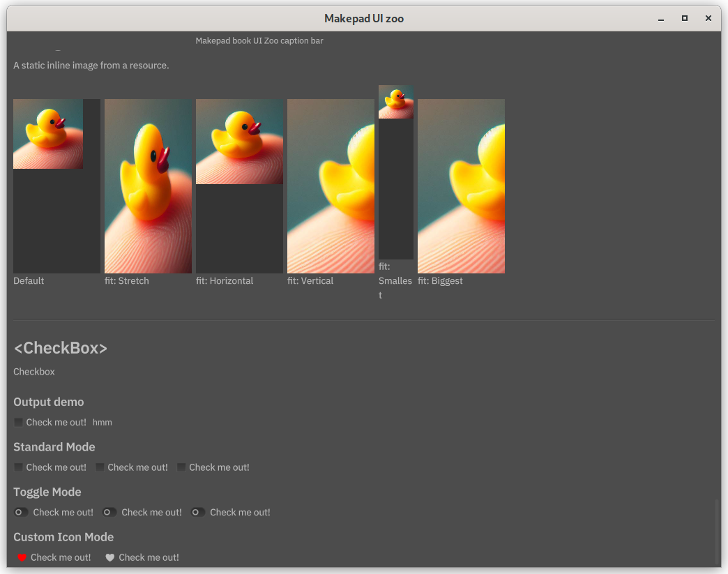Enable the middle Standard Mode checkbox
Image resolution: width=728 pixels, height=574 pixels.
100,467
